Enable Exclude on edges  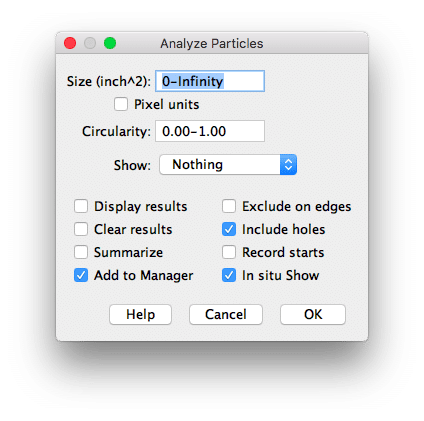(229, 206)
